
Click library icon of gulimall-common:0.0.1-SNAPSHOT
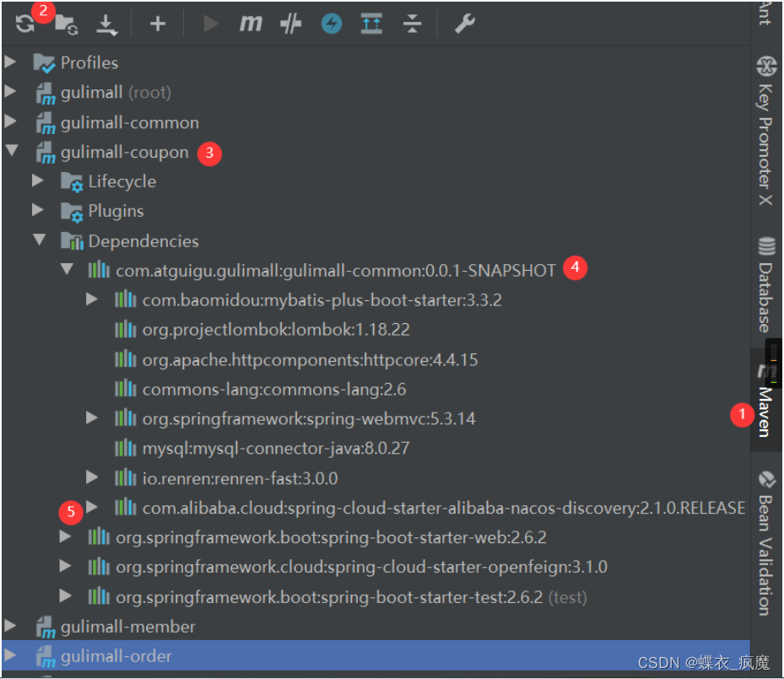pos(99,269)
